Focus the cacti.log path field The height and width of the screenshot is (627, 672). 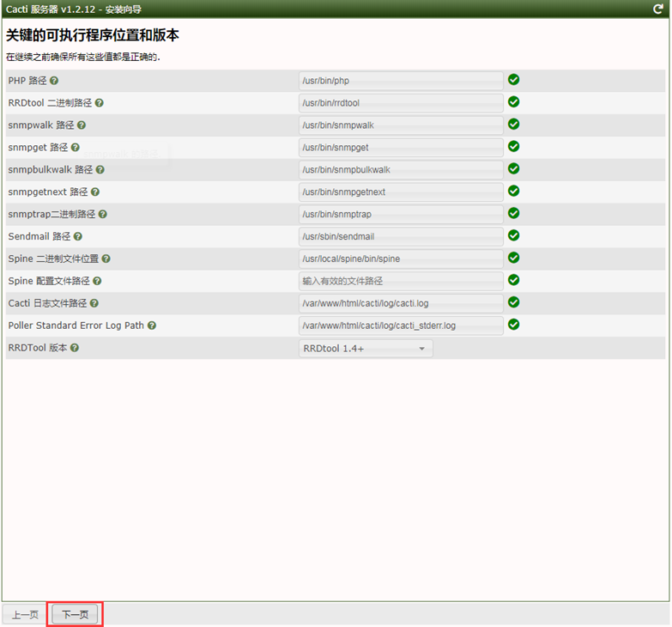click(401, 304)
